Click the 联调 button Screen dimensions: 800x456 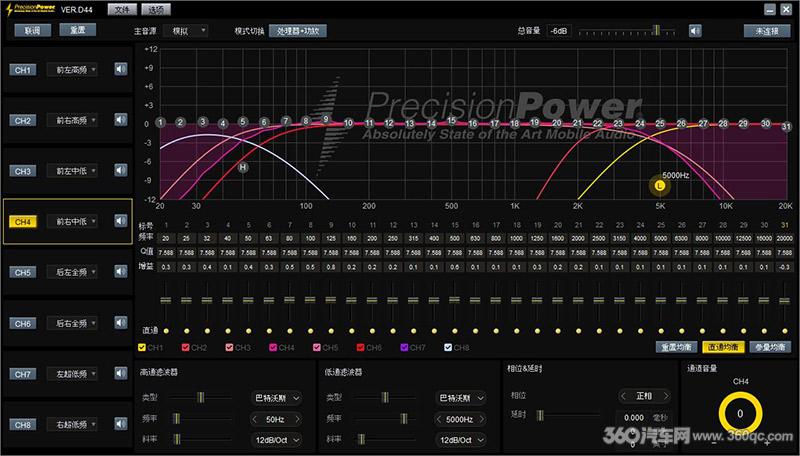(32, 31)
